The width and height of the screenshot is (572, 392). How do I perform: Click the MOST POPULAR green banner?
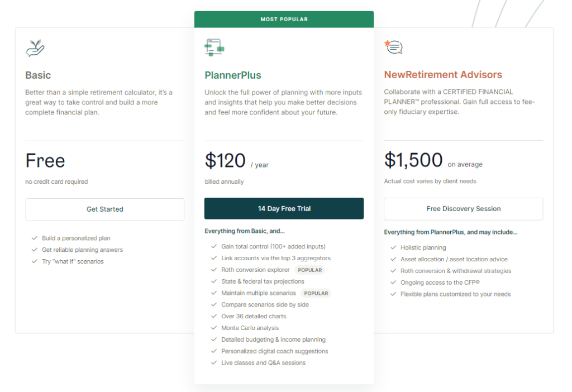(x=284, y=20)
